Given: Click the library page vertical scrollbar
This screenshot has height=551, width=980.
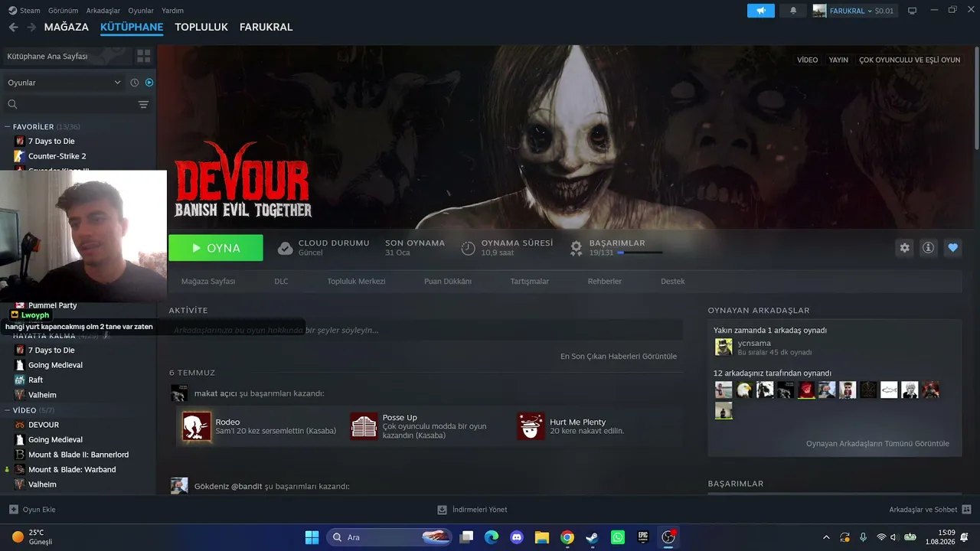Looking at the screenshot, I should coord(976,99).
